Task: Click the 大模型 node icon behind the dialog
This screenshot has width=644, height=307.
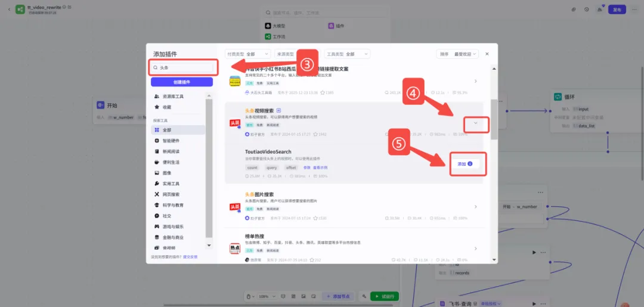Action: pos(268,26)
